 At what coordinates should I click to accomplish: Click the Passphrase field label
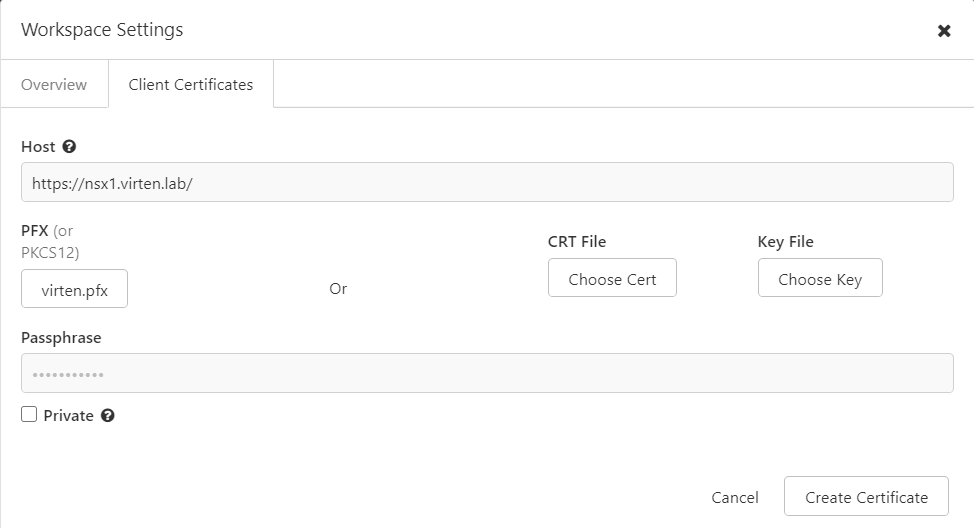(x=61, y=338)
